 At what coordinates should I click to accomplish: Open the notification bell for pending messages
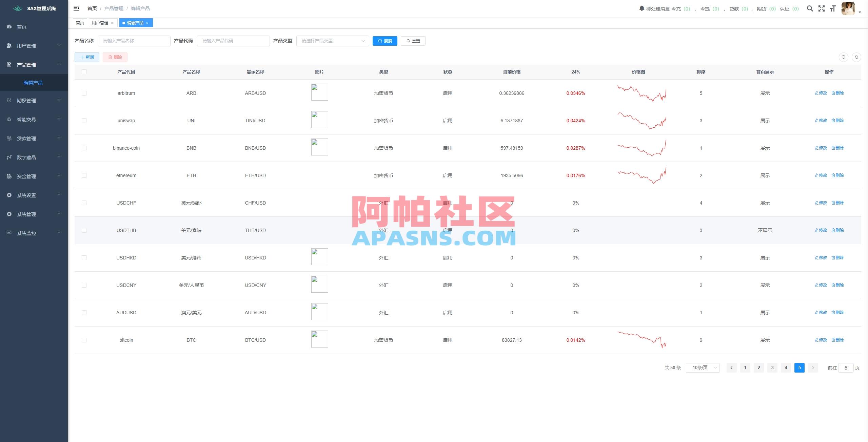[642, 8]
